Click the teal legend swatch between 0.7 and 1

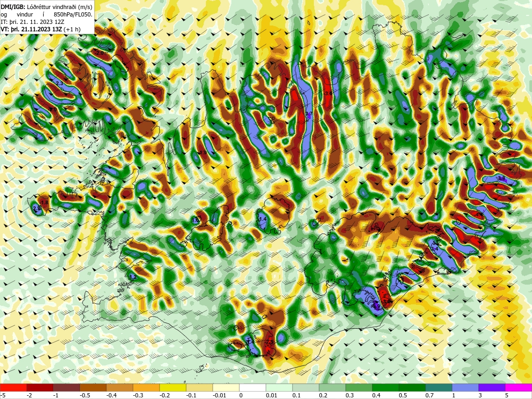click(x=439, y=387)
